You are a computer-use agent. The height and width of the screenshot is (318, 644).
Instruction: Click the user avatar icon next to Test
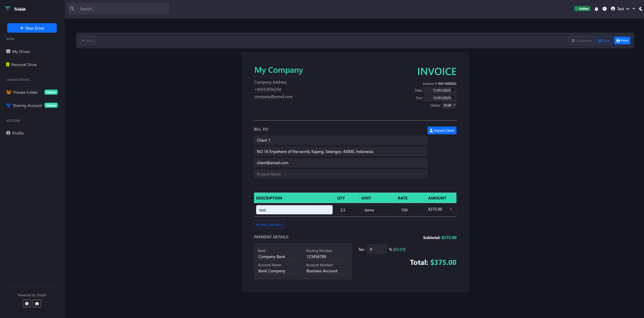[613, 8]
